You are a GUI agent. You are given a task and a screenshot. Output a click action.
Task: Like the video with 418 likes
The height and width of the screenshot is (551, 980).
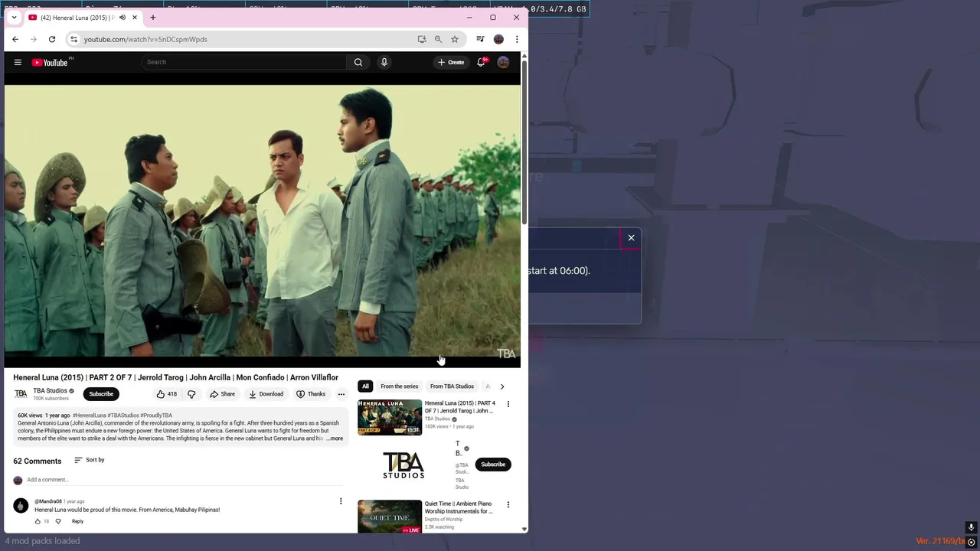click(166, 394)
